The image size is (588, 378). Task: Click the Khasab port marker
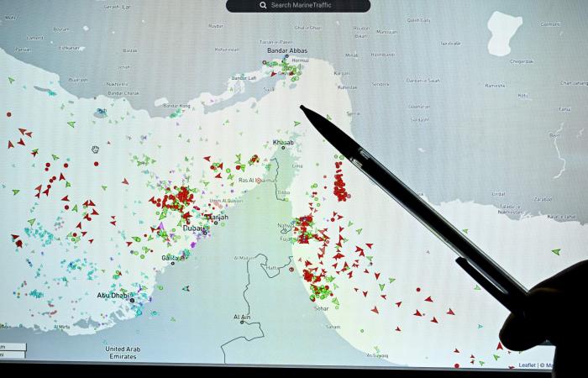pyautogui.click(x=283, y=148)
